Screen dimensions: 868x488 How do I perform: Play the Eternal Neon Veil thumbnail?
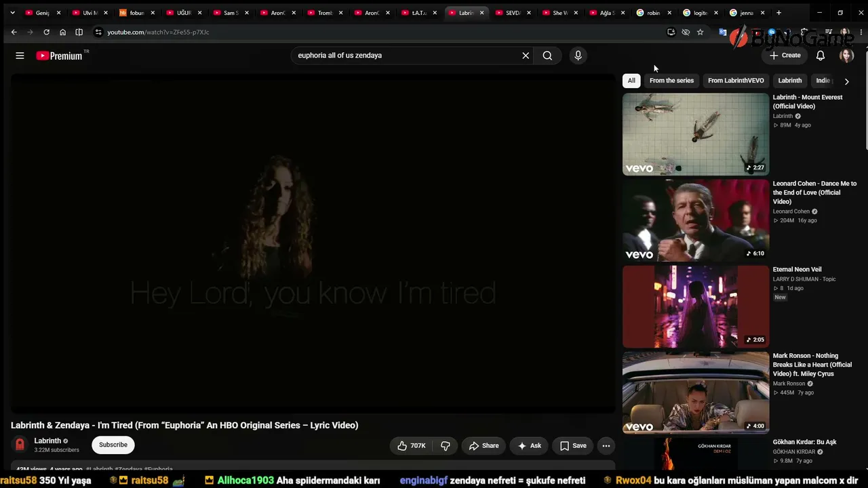(696, 306)
